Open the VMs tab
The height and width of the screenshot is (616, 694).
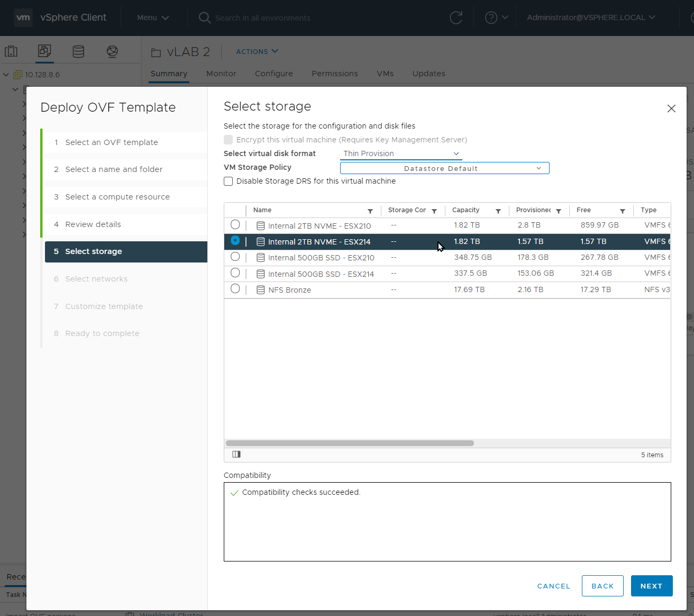tap(385, 74)
